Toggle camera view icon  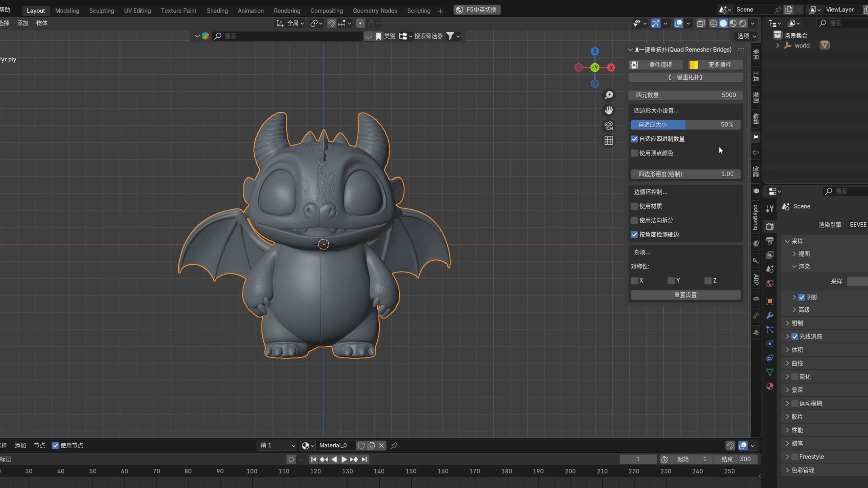pyautogui.click(x=609, y=126)
